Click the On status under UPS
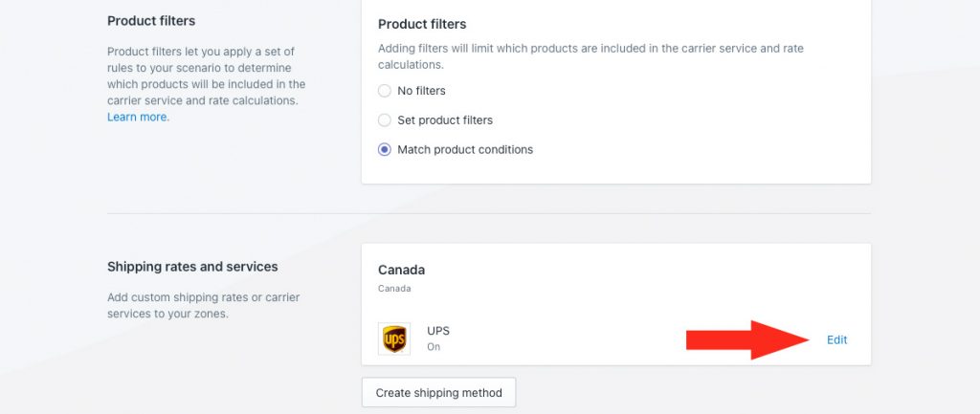 [x=434, y=346]
